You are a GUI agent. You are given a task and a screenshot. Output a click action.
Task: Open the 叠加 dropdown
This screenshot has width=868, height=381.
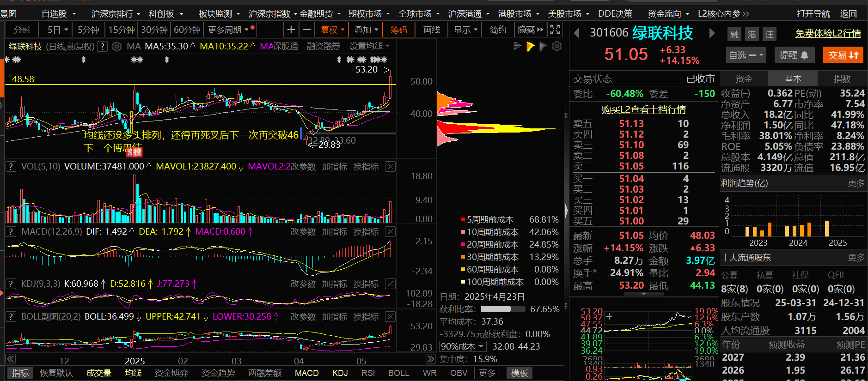click(x=366, y=30)
